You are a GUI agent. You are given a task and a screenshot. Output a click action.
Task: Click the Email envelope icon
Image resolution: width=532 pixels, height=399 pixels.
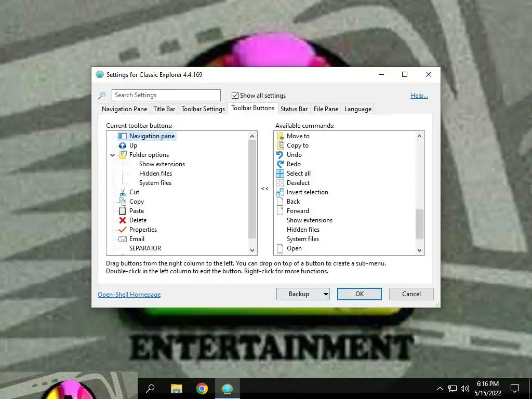123,239
